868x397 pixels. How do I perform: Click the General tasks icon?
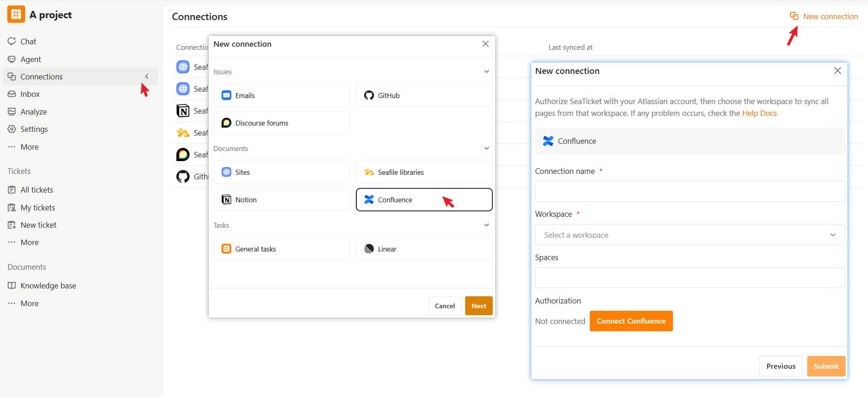[x=226, y=249]
